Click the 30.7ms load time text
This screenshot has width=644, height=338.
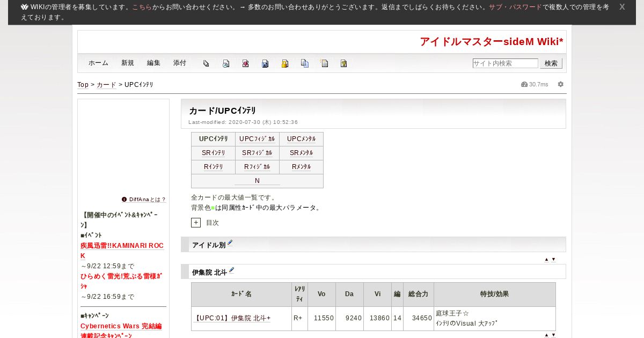click(539, 85)
